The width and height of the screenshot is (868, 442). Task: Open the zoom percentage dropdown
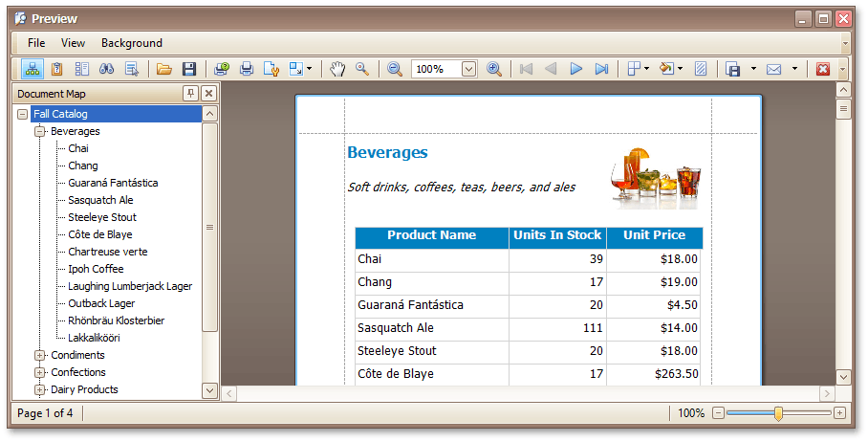(x=468, y=69)
